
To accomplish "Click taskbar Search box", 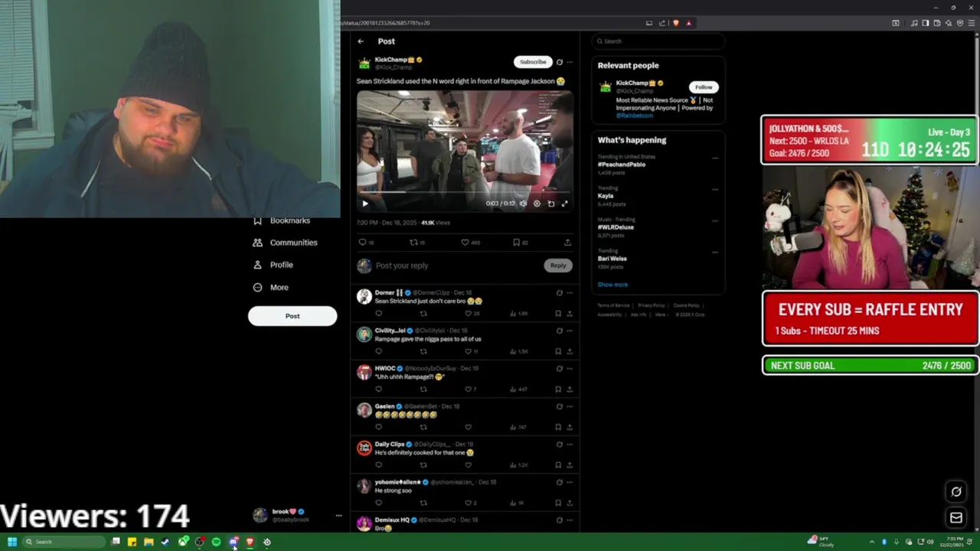I will pos(64,542).
